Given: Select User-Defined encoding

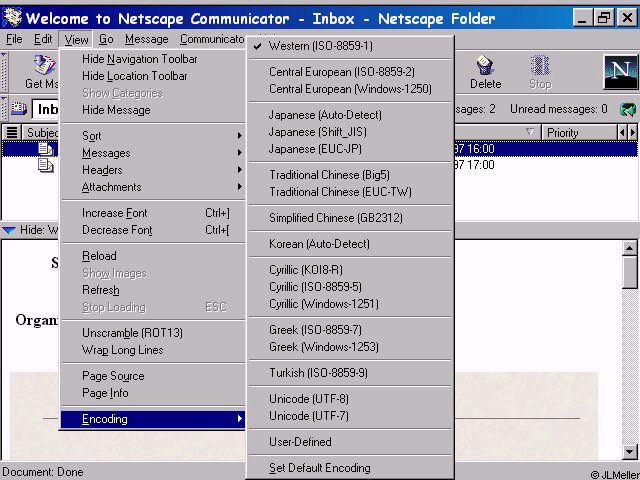Looking at the screenshot, I should tap(351, 442).
